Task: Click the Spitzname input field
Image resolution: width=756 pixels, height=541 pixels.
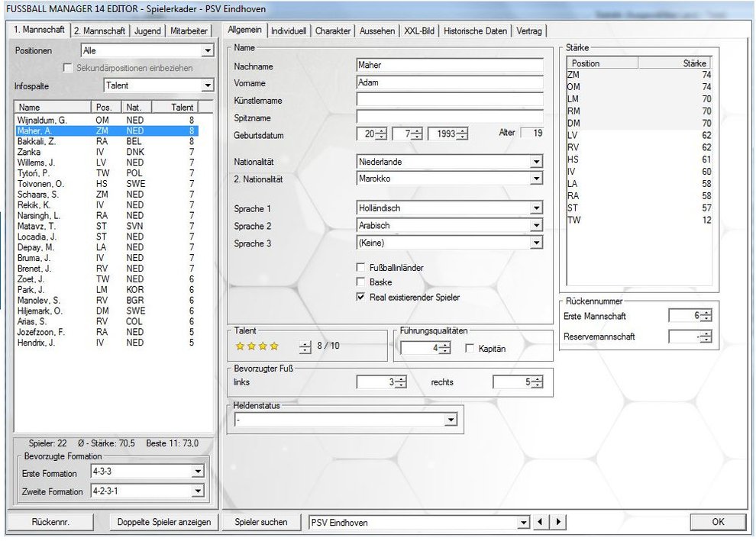Action: tap(450, 117)
